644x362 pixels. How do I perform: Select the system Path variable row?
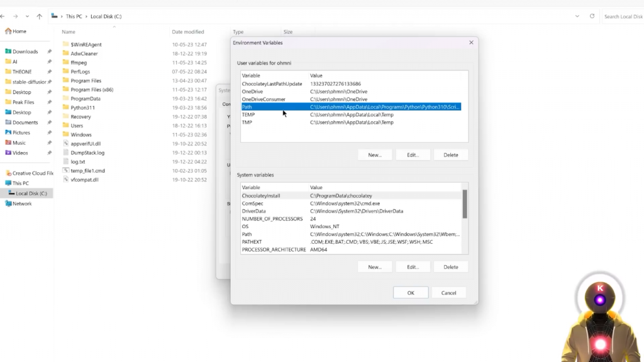click(x=351, y=234)
